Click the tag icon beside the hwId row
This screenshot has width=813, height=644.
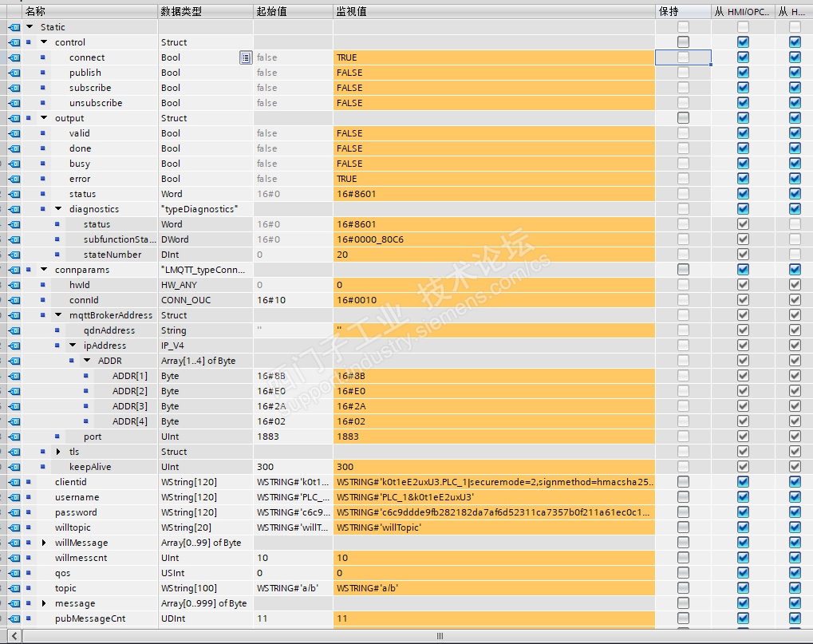pyautogui.click(x=14, y=285)
